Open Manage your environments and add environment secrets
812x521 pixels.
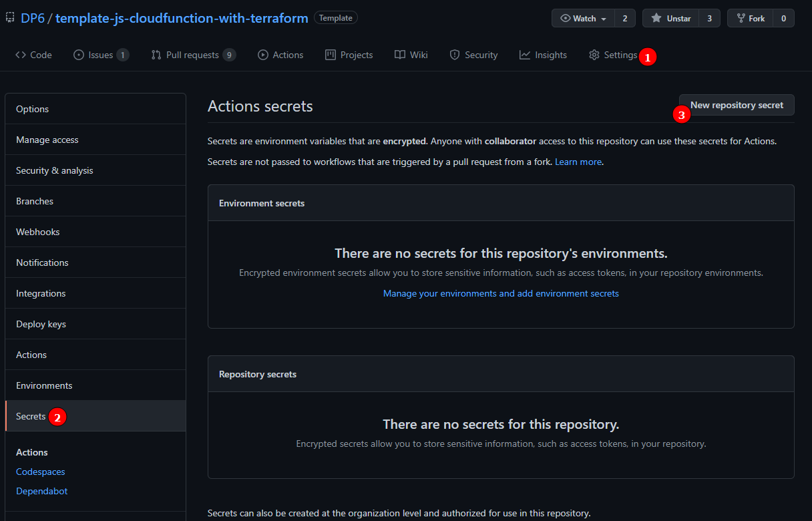(x=501, y=293)
